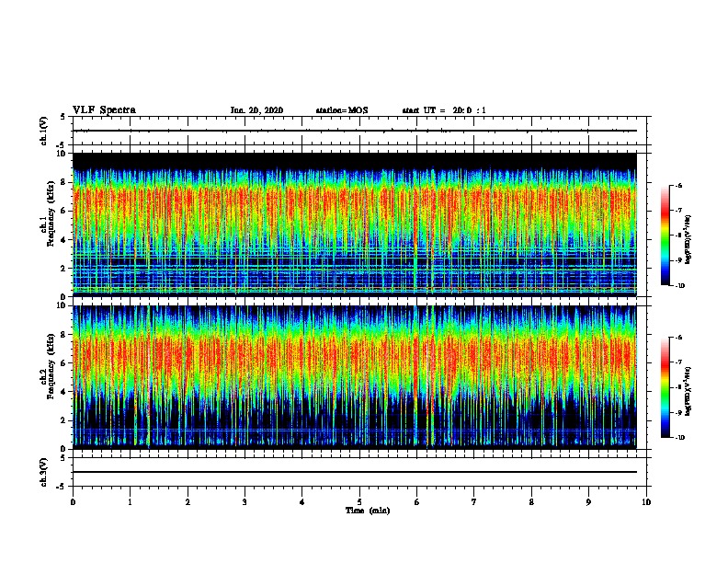Click the ch.1 color bar "log(PSD)" units label
The height and width of the screenshot is (563, 728).
[x=688, y=240]
